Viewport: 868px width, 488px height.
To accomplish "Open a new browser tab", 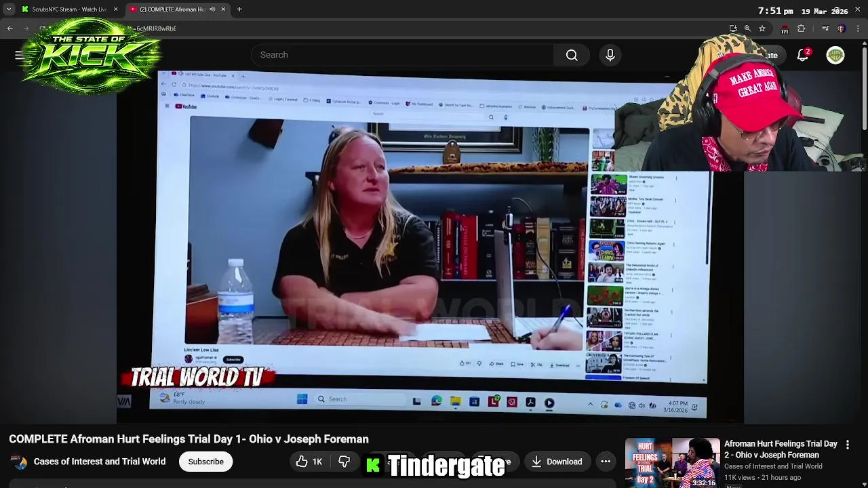I will click(239, 9).
